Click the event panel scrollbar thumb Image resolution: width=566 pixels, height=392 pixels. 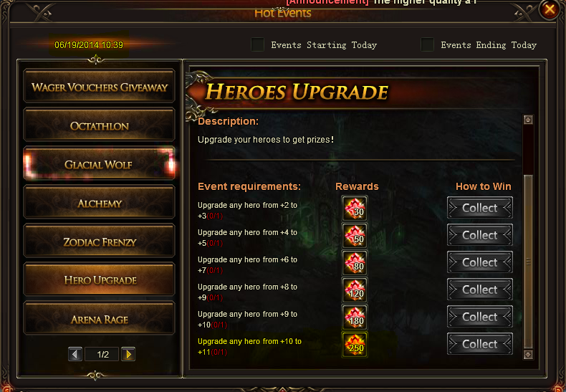pyautogui.click(x=528, y=262)
